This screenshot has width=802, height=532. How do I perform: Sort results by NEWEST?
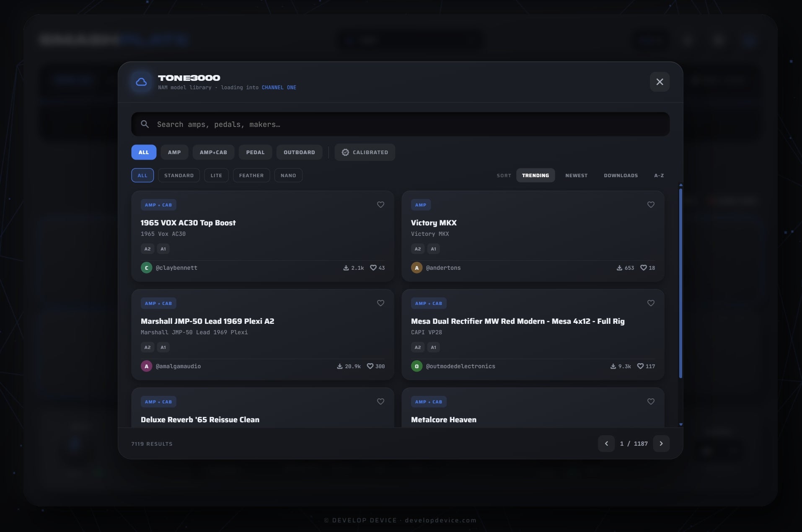tap(576, 175)
